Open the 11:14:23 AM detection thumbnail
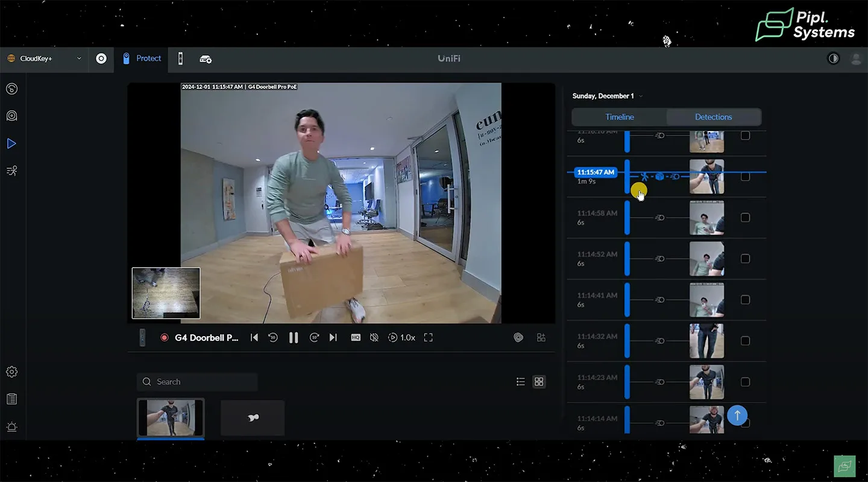 click(707, 382)
